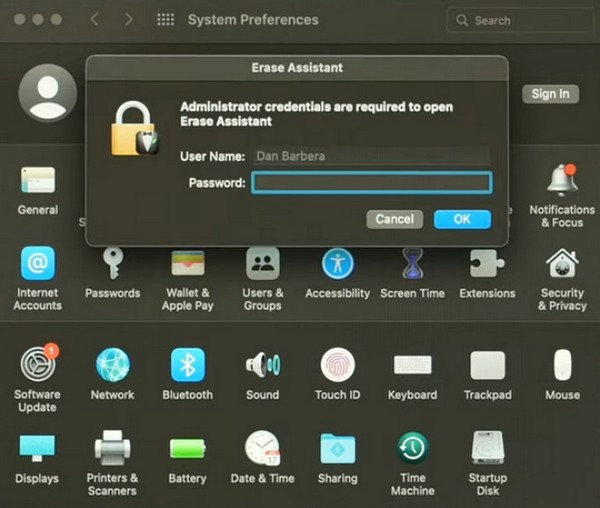Focus the Password field
The image size is (600, 508).
point(372,183)
